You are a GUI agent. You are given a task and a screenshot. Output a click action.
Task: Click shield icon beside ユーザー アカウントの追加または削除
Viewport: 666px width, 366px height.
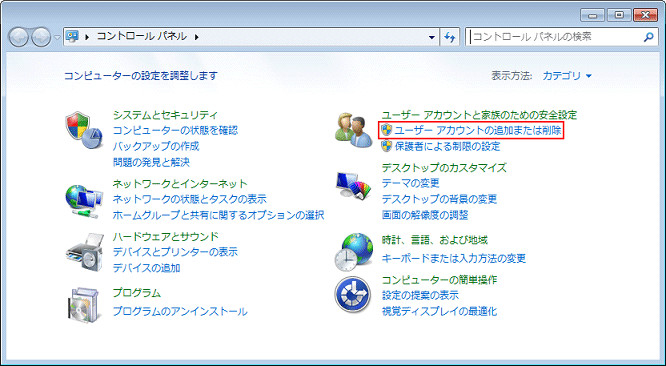point(386,130)
